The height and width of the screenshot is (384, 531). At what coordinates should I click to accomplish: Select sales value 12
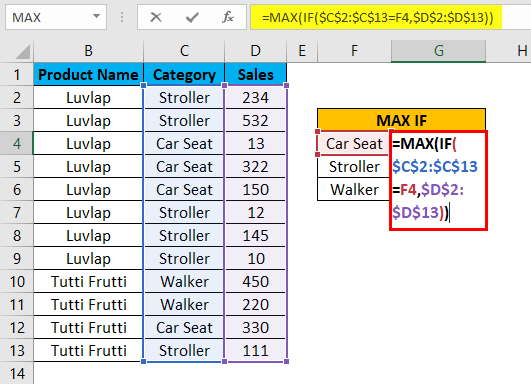256,213
